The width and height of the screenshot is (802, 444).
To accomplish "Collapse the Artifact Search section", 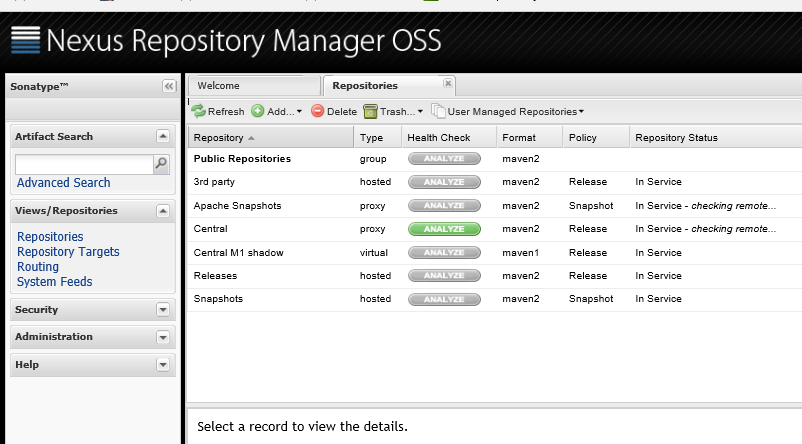I will (x=163, y=137).
